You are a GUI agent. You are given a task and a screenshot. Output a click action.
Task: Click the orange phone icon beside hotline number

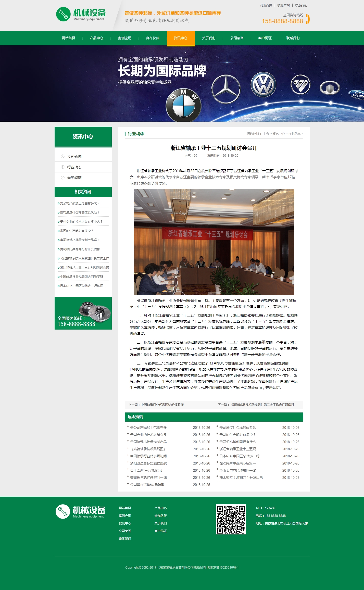pyautogui.click(x=308, y=19)
